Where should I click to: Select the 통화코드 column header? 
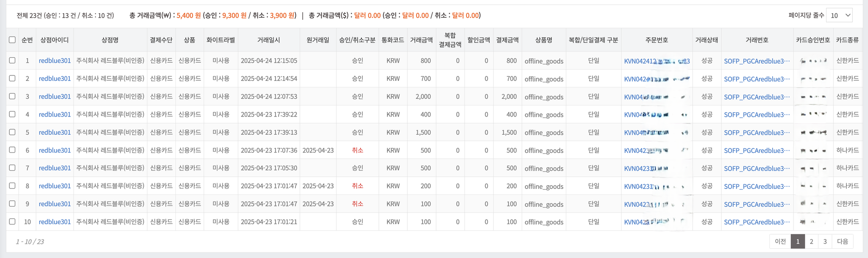pyautogui.click(x=393, y=40)
